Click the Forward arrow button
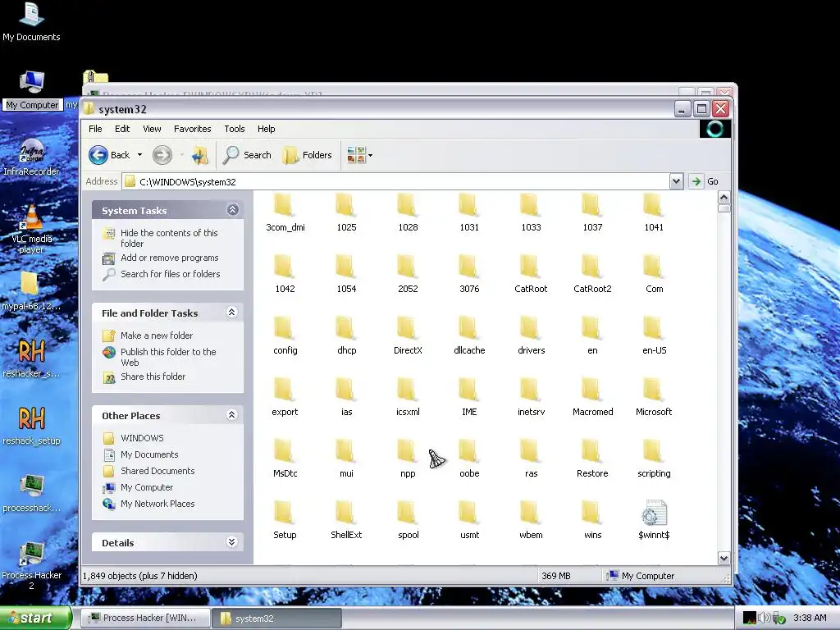Viewport: 840px width, 630px height. click(x=162, y=155)
